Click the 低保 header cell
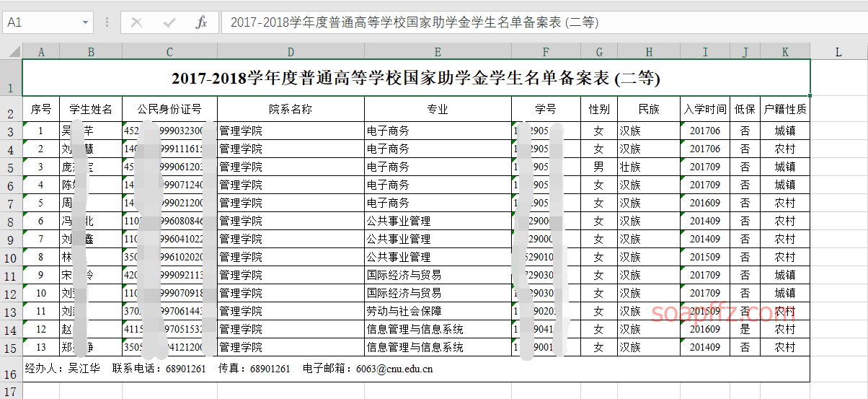The height and width of the screenshot is (399, 868). [x=745, y=110]
